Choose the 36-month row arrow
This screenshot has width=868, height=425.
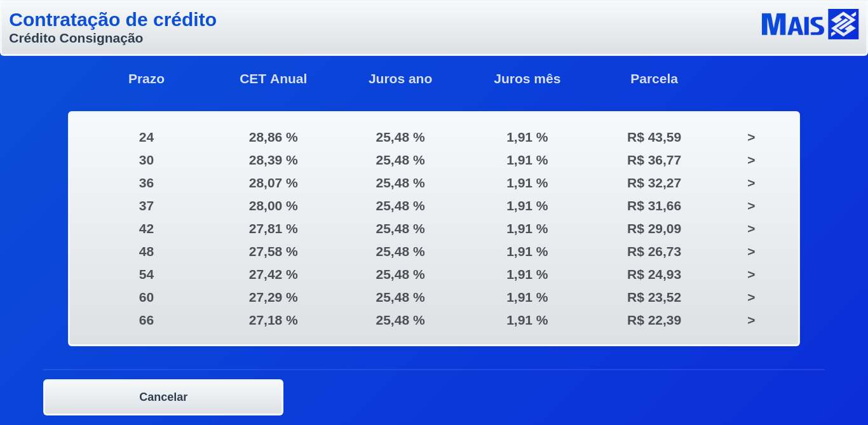click(x=751, y=183)
